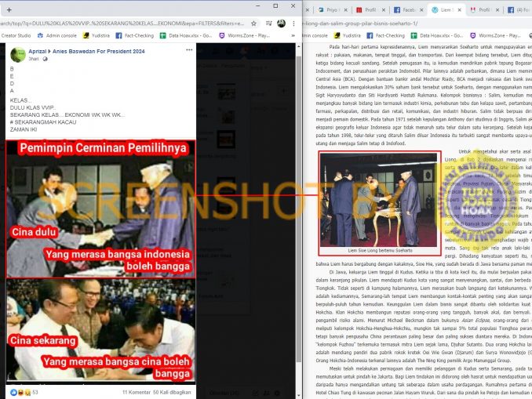Click the reaction count 53
This screenshot has height=399, width=532.
pos(35,392)
